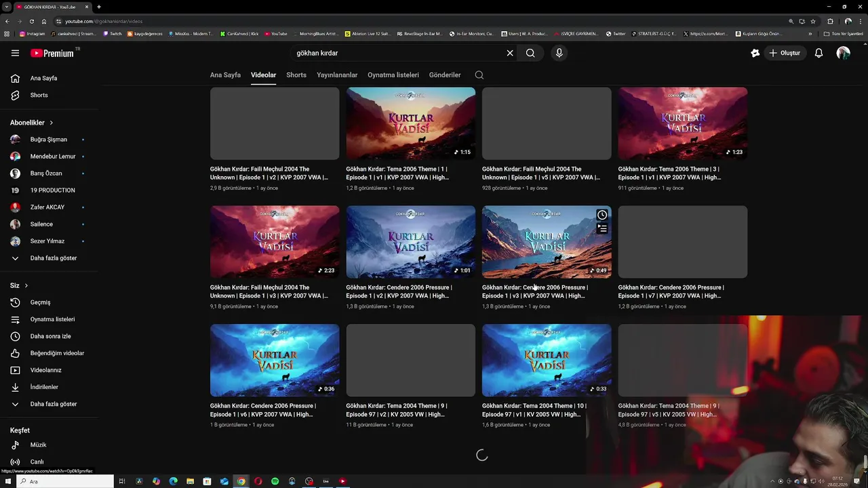Open new browser tab
868x488 pixels.
tap(99, 7)
